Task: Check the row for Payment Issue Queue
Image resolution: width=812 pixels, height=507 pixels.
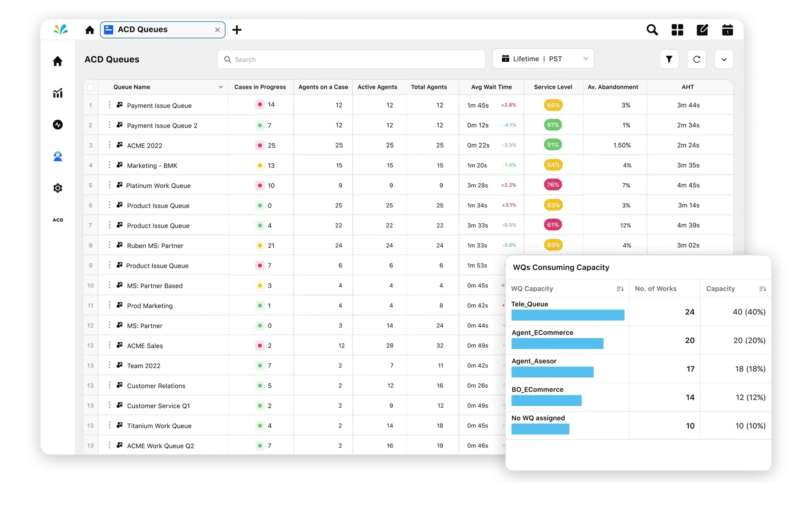Action: (91, 105)
